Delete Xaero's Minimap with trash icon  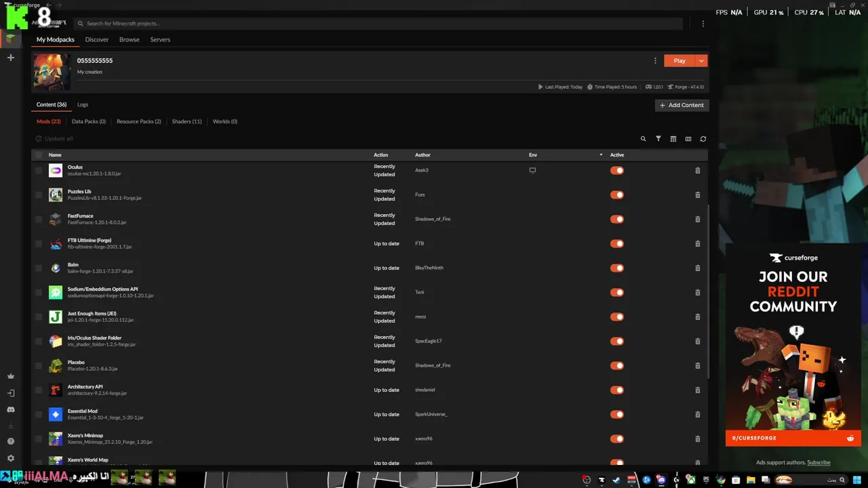point(698,439)
